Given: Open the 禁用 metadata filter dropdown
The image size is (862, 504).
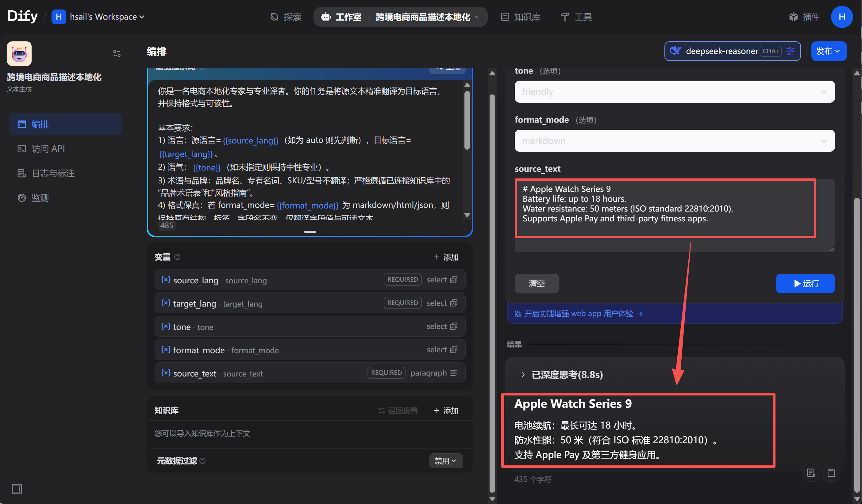Looking at the screenshot, I should click(x=446, y=460).
